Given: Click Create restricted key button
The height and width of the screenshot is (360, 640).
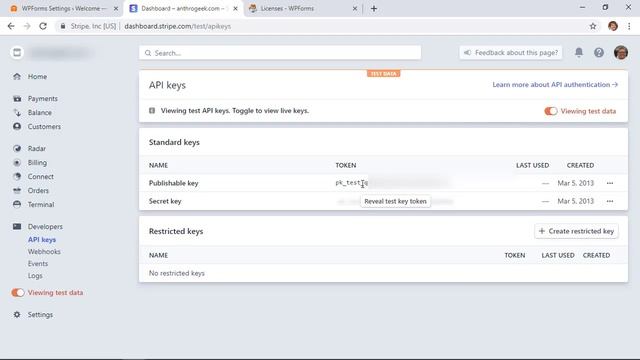Looking at the screenshot, I should (576, 231).
